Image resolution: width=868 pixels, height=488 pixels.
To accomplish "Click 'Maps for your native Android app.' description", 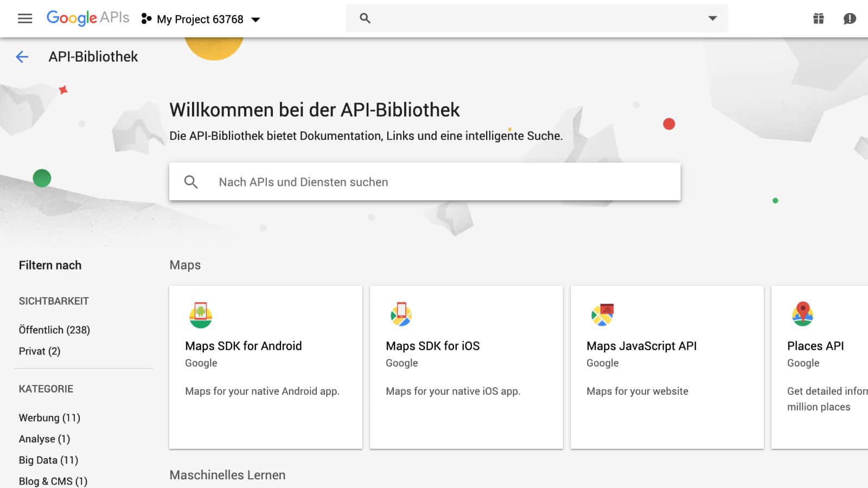I will (x=262, y=391).
